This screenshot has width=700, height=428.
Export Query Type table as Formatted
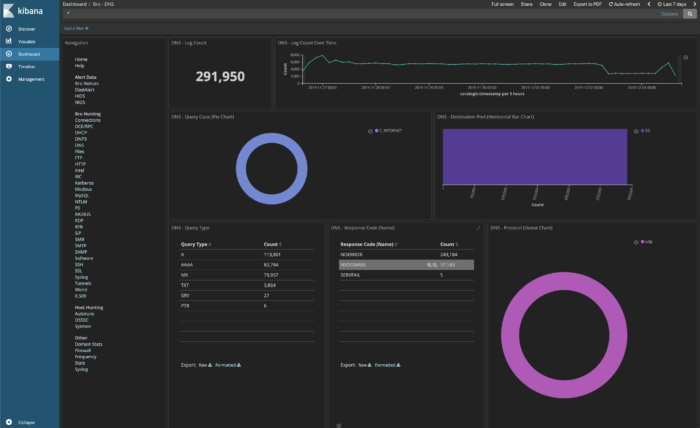coord(228,365)
